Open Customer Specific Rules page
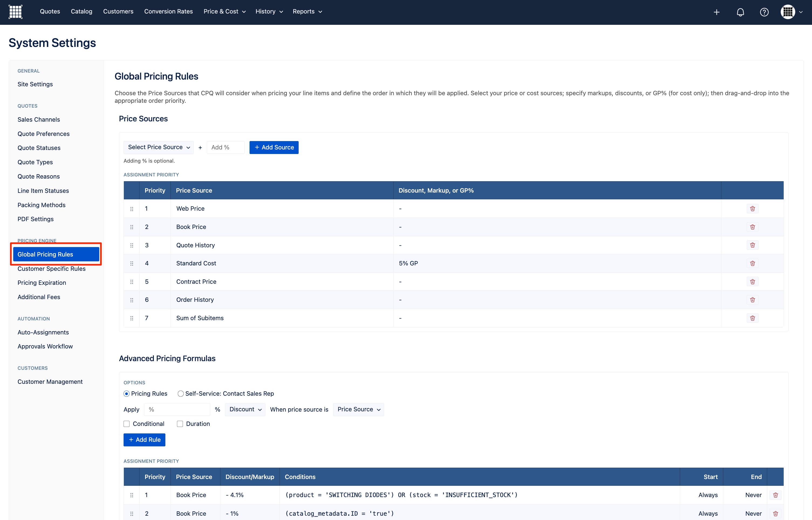The image size is (812, 520). click(x=52, y=269)
